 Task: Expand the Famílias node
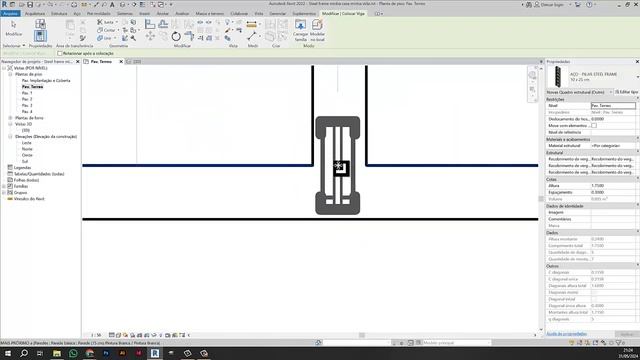(4, 186)
